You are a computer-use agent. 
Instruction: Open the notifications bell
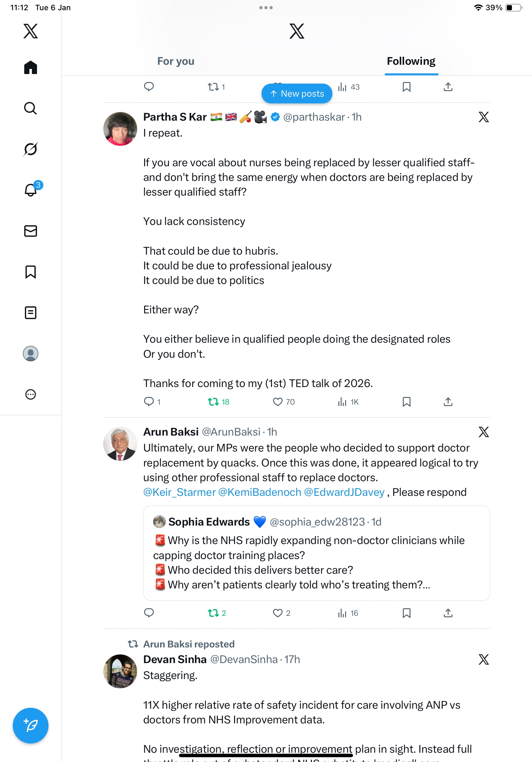point(31,190)
